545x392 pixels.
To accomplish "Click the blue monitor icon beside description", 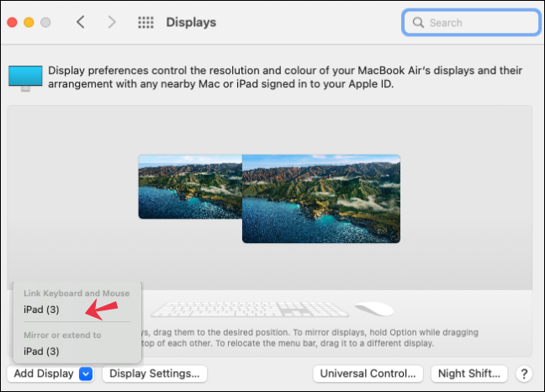I will tap(25, 77).
